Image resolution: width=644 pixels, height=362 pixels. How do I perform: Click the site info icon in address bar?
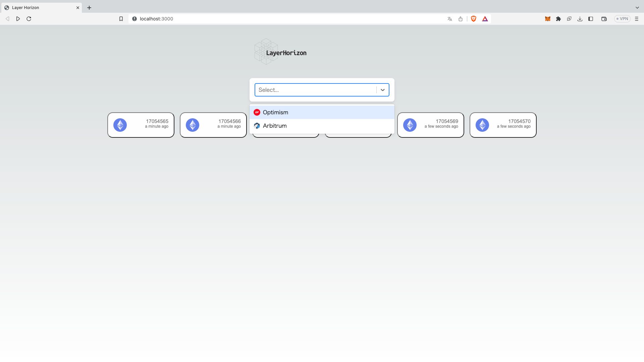click(135, 19)
